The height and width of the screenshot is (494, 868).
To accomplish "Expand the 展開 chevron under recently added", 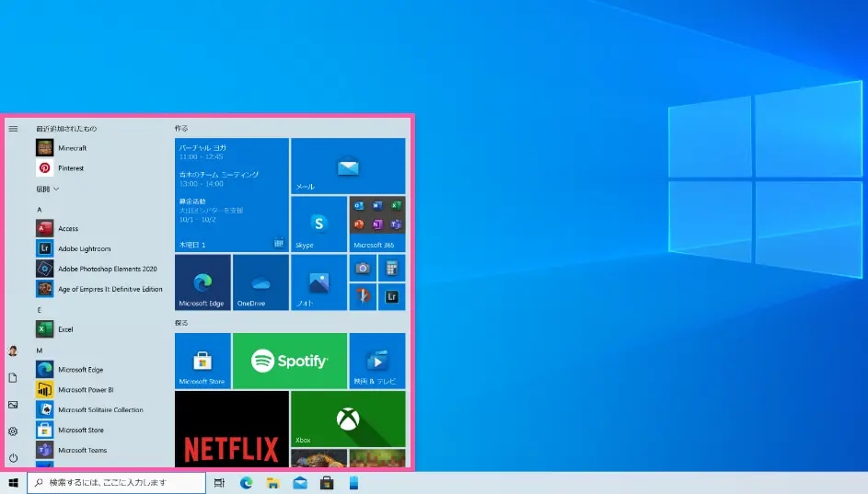I will click(48, 189).
